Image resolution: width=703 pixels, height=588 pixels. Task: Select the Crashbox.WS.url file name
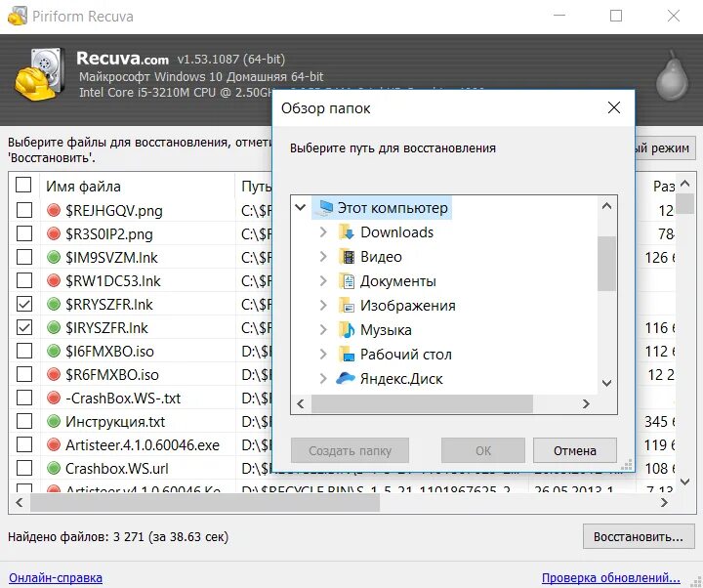click(116, 468)
